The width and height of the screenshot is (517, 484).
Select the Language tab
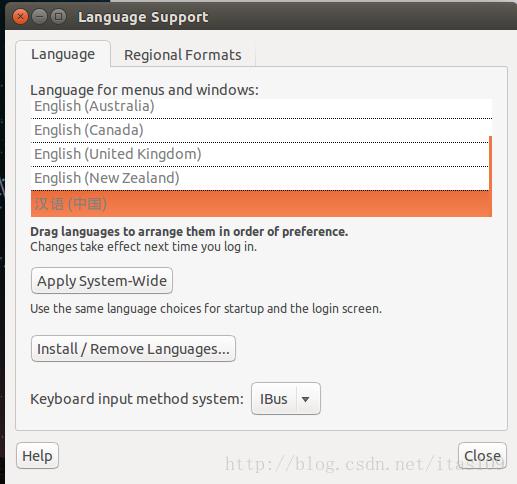pyautogui.click(x=63, y=54)
